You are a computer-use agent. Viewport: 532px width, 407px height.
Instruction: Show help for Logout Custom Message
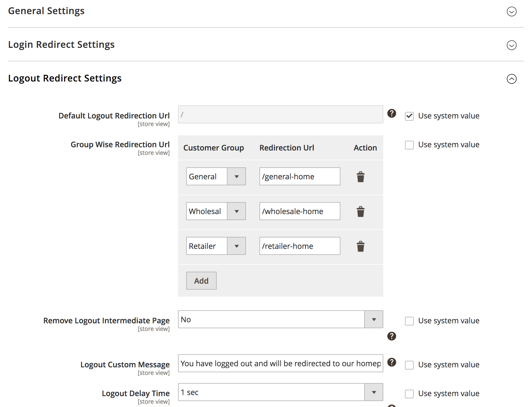(391, 362)
